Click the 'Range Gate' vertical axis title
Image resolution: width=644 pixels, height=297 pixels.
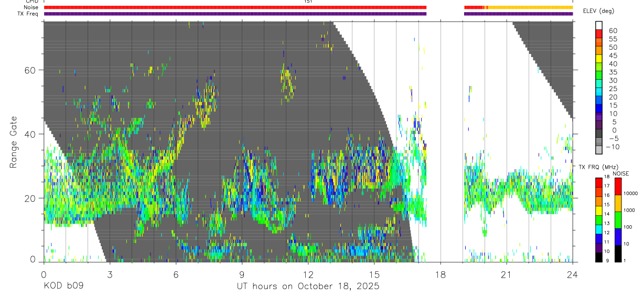pyautogui.click(x=13, y=141)
